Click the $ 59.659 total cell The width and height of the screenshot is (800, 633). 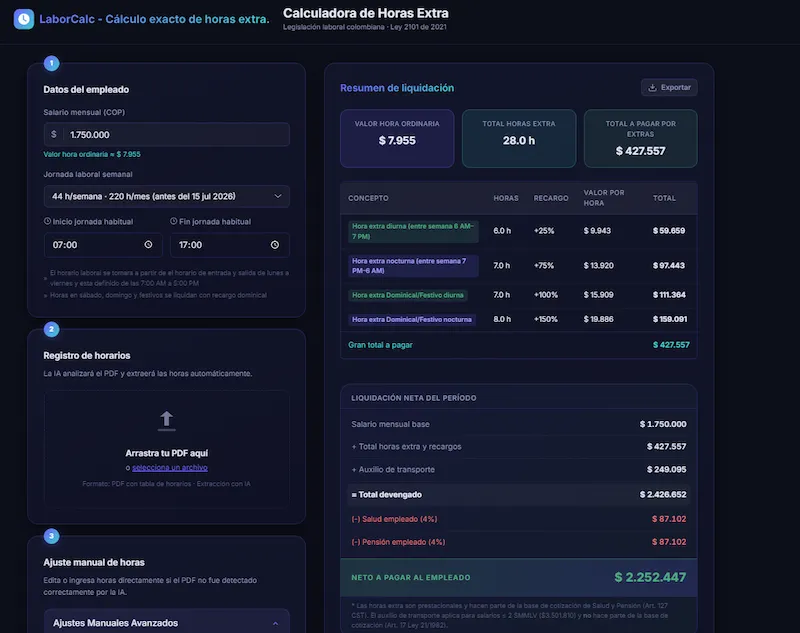[x=669, y=231]
